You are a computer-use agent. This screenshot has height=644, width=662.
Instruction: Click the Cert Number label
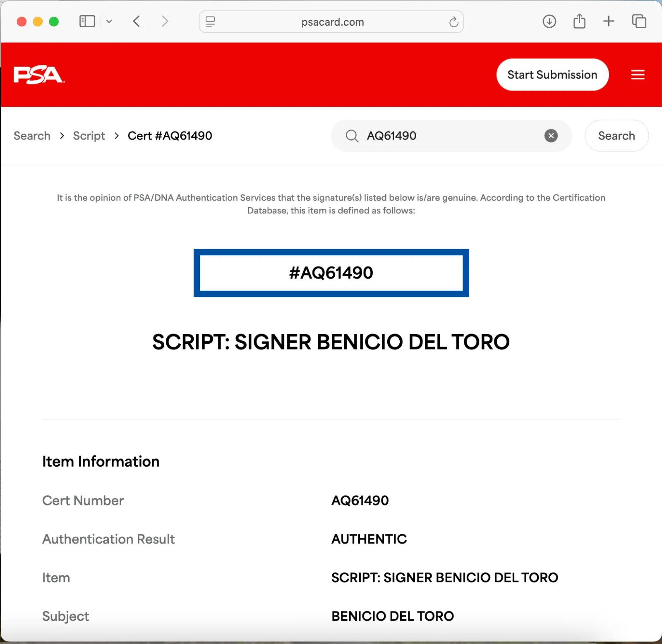[83, 500]
